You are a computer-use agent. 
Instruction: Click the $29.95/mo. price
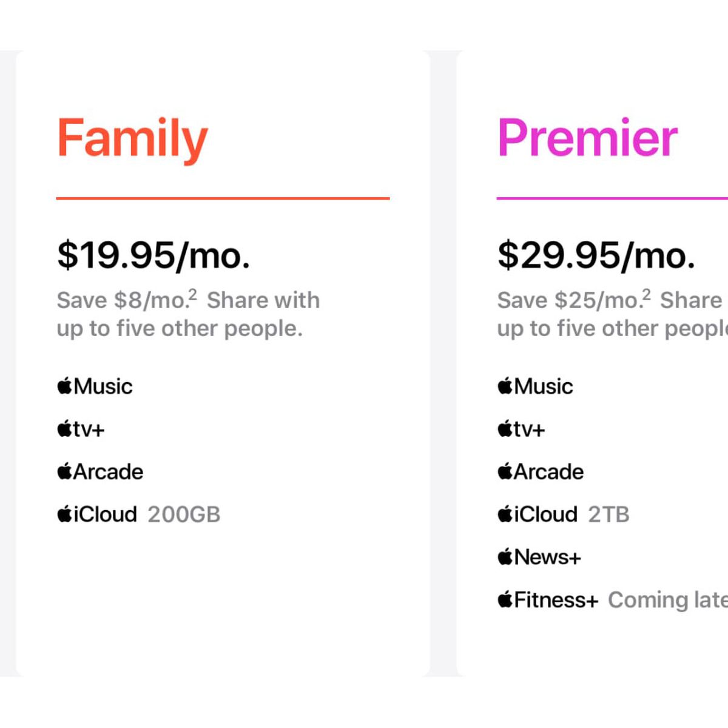[x=596, y=255]
